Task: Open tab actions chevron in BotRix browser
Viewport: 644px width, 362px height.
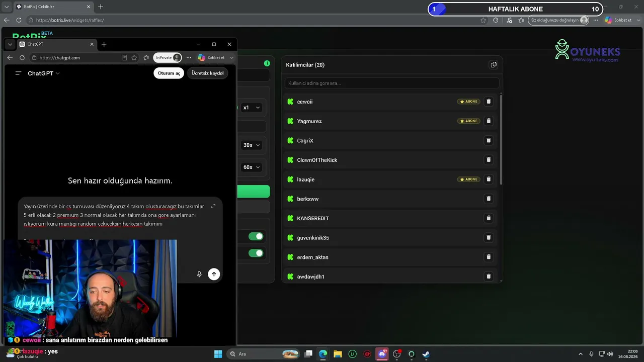Action: (7, 7)
